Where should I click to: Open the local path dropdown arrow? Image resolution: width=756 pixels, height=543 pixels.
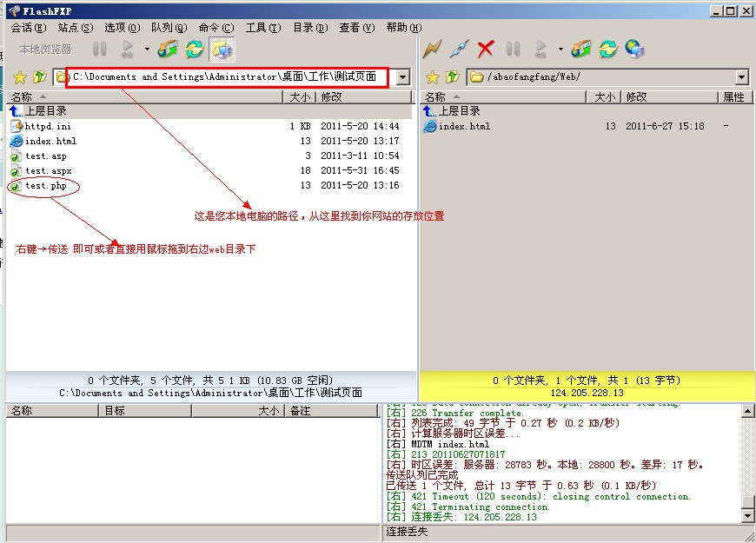tap(402, 77)
